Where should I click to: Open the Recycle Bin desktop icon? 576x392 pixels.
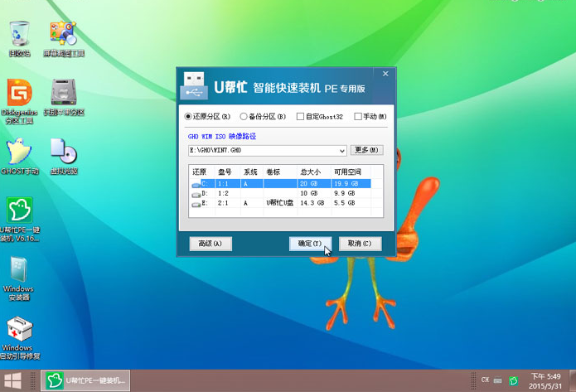(19, 39)
